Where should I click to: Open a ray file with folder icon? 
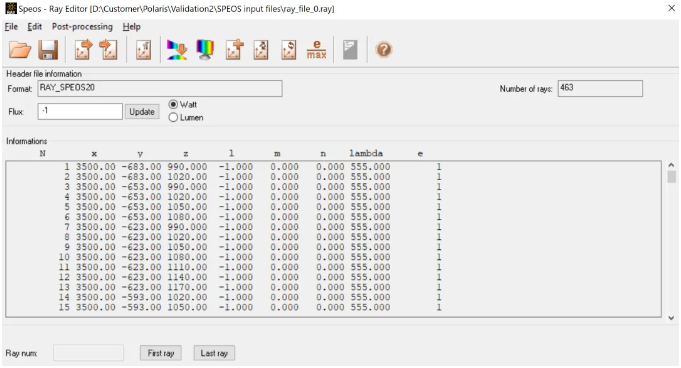point(20,50)
